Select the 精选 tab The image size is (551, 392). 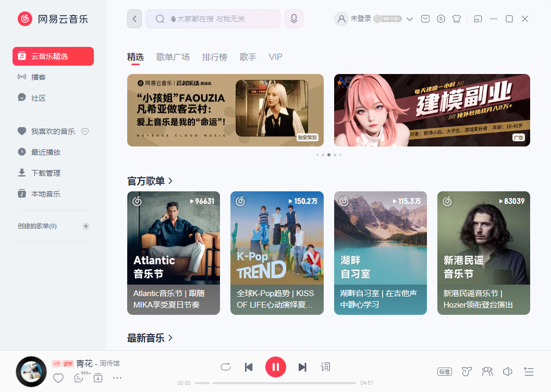[x=136, y=57]
